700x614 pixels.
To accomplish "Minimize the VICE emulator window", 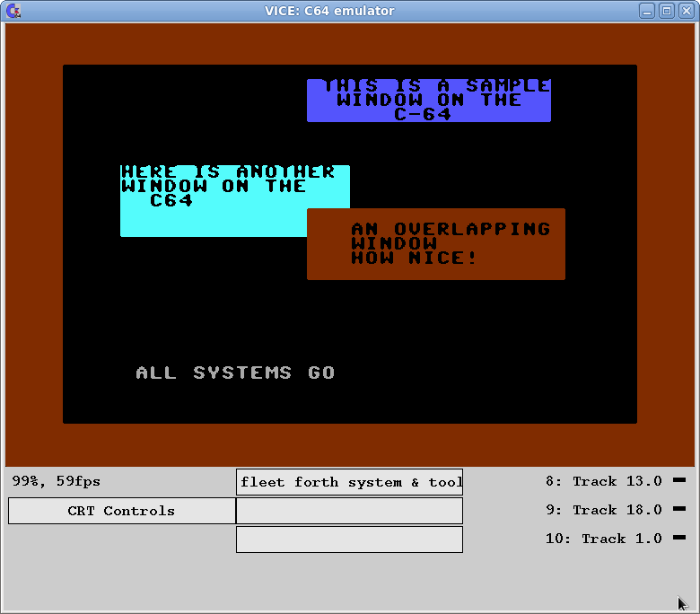I will click(647, 11).
